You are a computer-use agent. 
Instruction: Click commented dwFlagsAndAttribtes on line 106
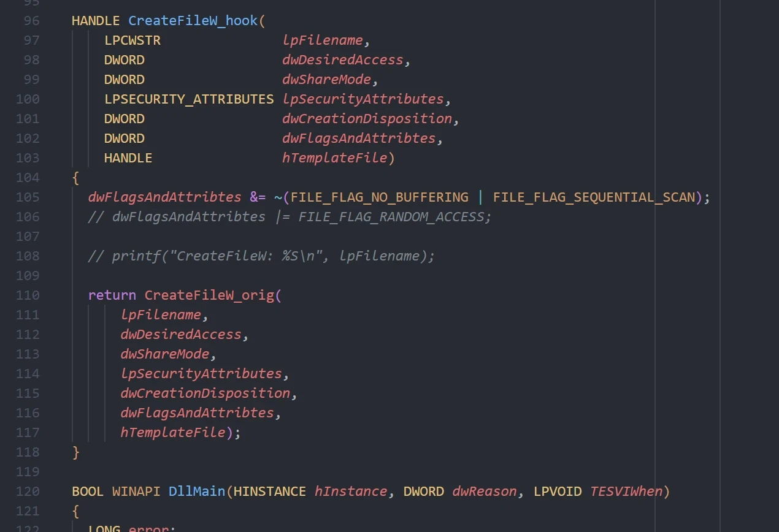[189, 217]
